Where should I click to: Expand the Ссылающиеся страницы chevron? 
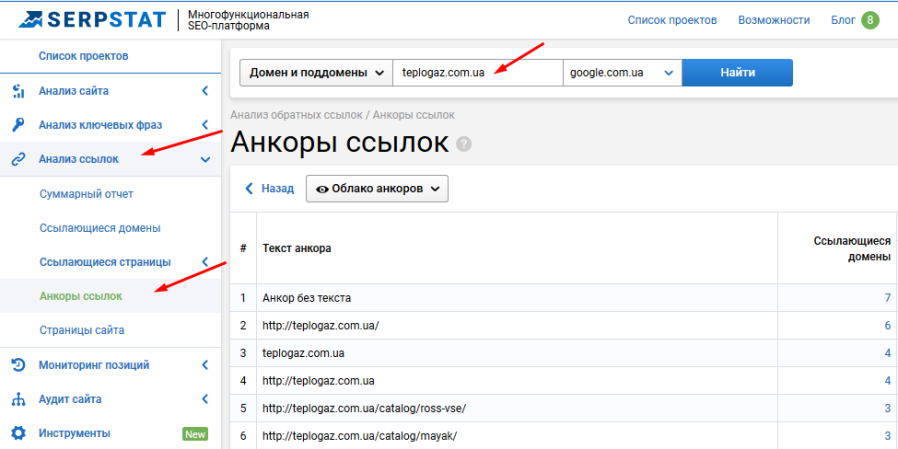205,262
